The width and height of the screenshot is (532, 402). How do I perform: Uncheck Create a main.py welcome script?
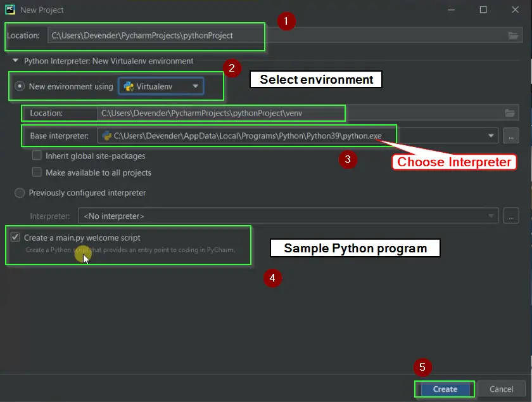pyautogui.click(x=15, y=237)
